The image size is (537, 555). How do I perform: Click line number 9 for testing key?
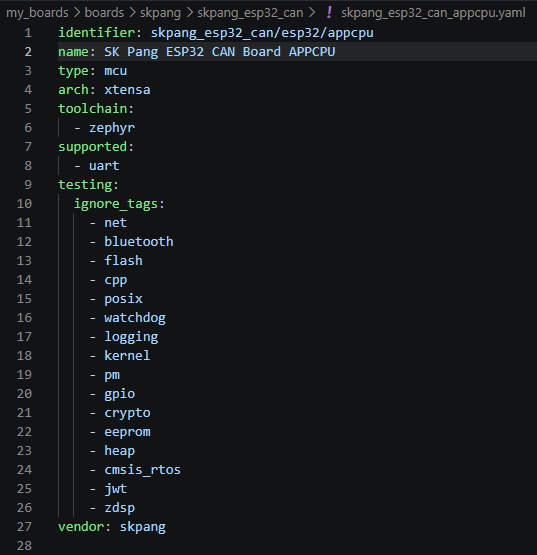pyautogui.click(x=28, y=185)
